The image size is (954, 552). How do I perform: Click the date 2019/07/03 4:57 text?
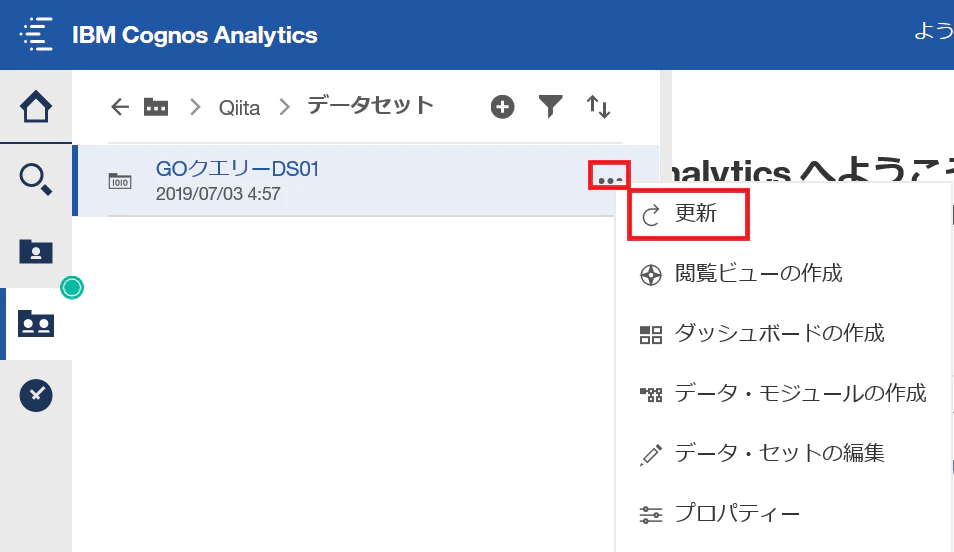click(218, 194)
